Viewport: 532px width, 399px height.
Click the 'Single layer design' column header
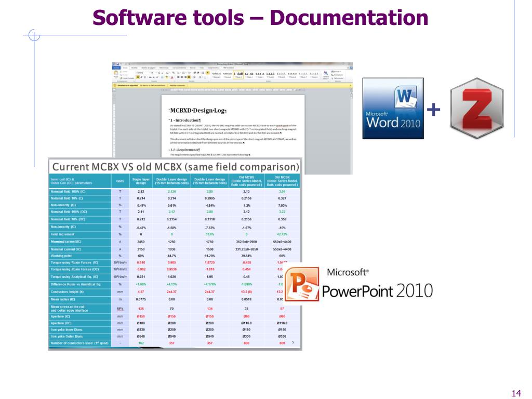141,181
